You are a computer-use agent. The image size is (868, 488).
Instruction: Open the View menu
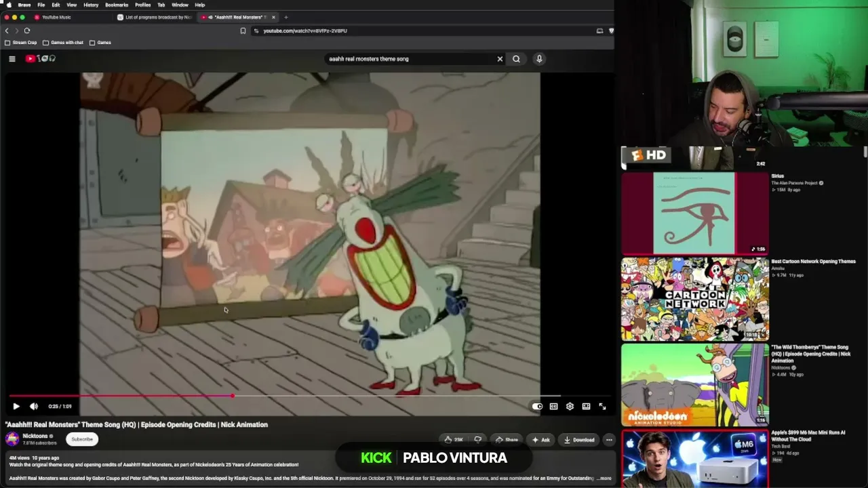[x=71, y=5]
